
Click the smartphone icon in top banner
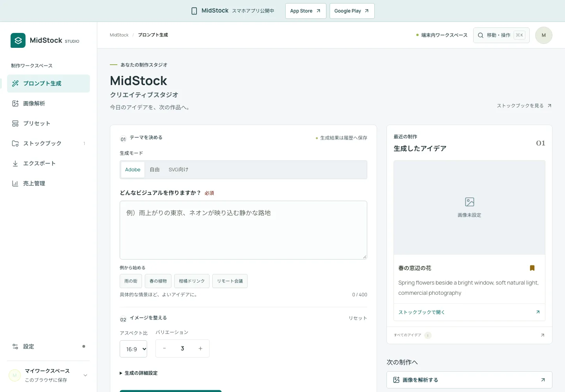[194, 11]
